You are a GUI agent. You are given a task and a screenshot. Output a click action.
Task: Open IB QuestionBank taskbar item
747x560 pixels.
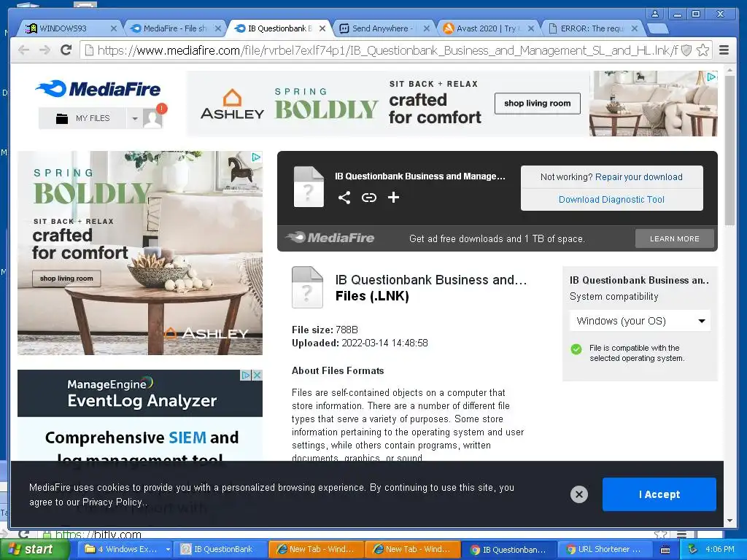220,550
